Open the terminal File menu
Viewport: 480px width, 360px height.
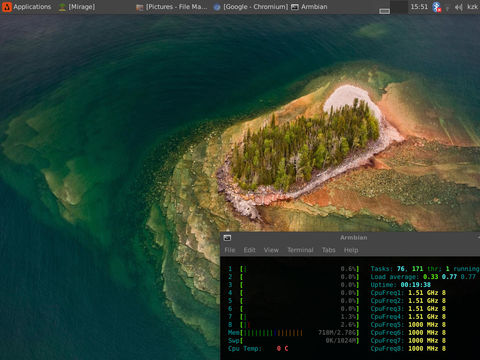pos(230,250)
